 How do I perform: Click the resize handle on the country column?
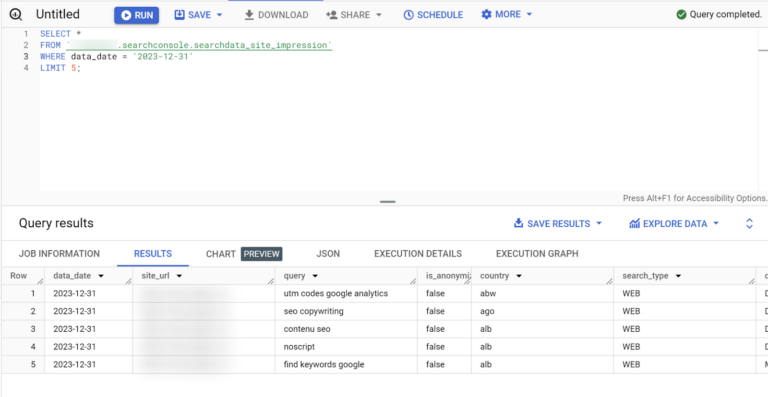[x=609, y=281]
